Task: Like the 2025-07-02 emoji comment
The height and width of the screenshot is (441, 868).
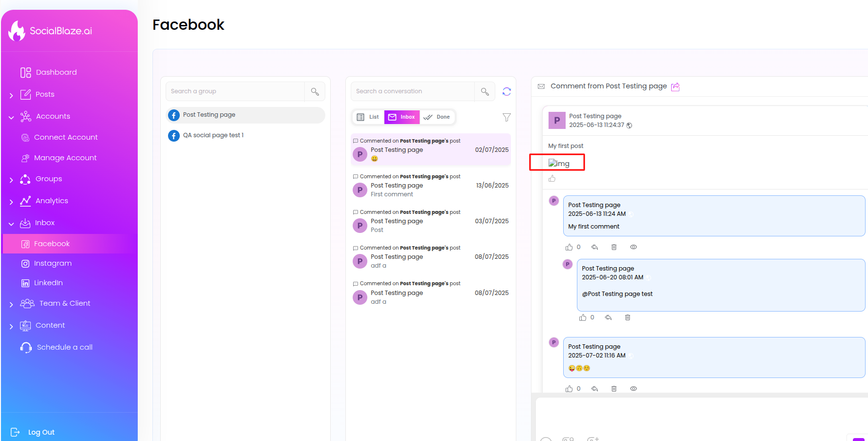Action: pos(569,389)
